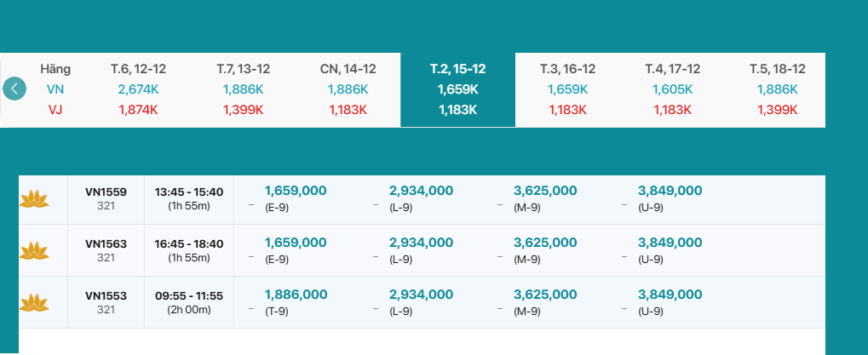Select 3,625,000 M-9 fare for VN1563
Screen dimensions: 868x355
click(545, 250)
